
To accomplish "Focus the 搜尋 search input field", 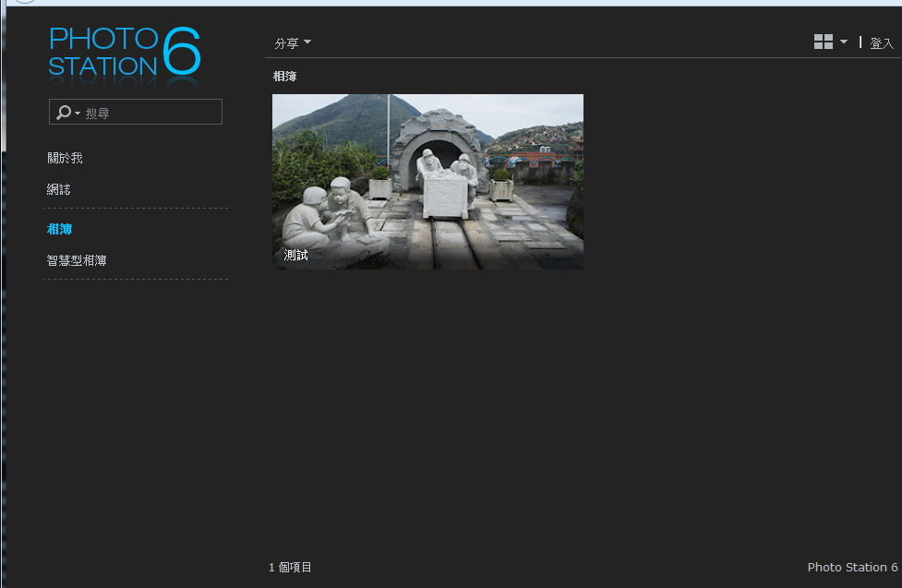I will pos(150,113).
